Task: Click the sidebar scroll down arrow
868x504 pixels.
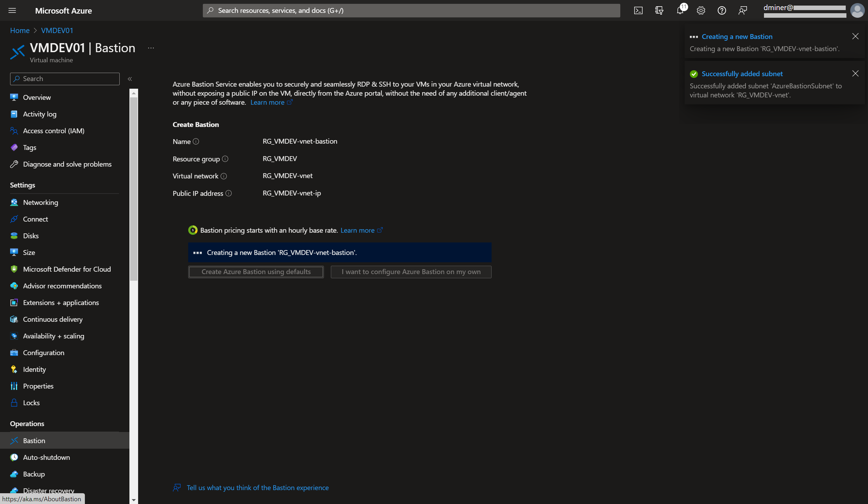Action: (134, 500)
